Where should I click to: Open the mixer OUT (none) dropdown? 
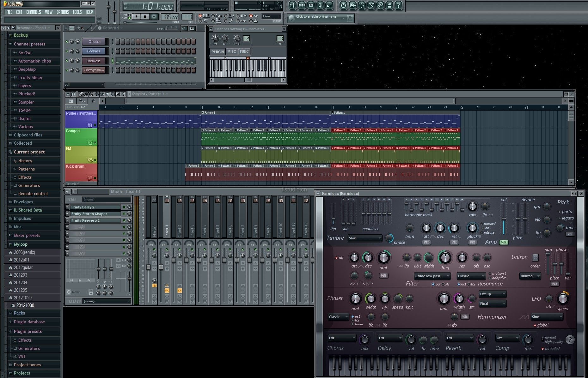pyautogui.click(x=107, y=301)
